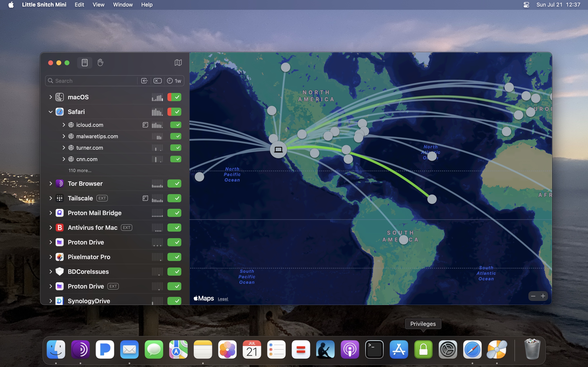Click the laptop location marker on map
Viewport: 588px width, 367px height.
278,150
